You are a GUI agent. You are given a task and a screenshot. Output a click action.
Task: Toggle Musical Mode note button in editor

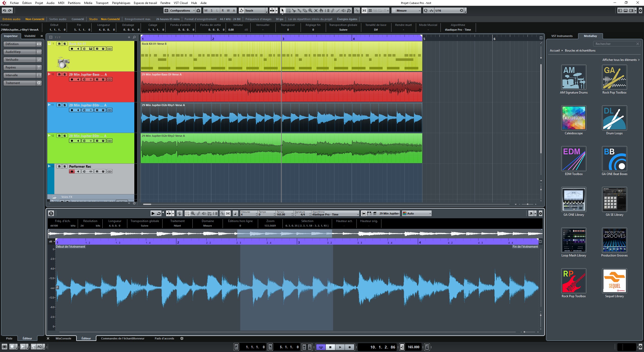[x=235, y=213]
